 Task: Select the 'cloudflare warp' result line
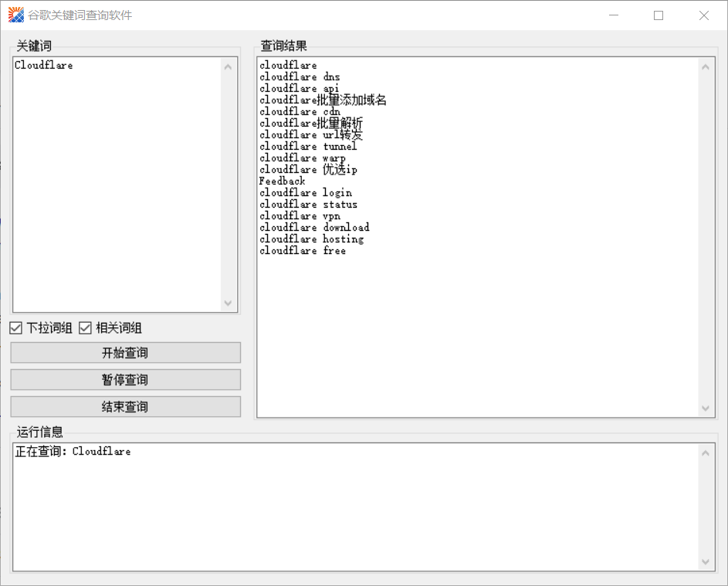tap(303, 158)
